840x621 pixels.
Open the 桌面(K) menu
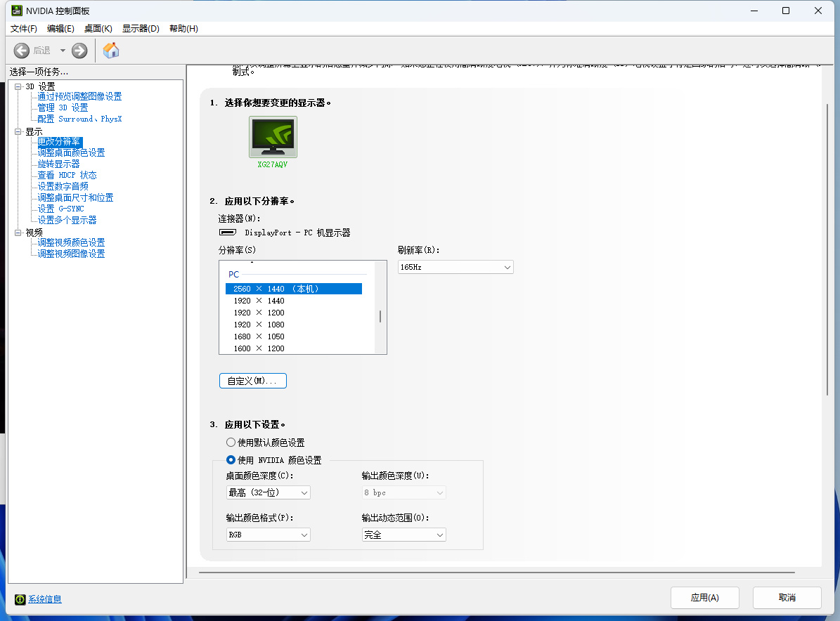click(98, 28)
